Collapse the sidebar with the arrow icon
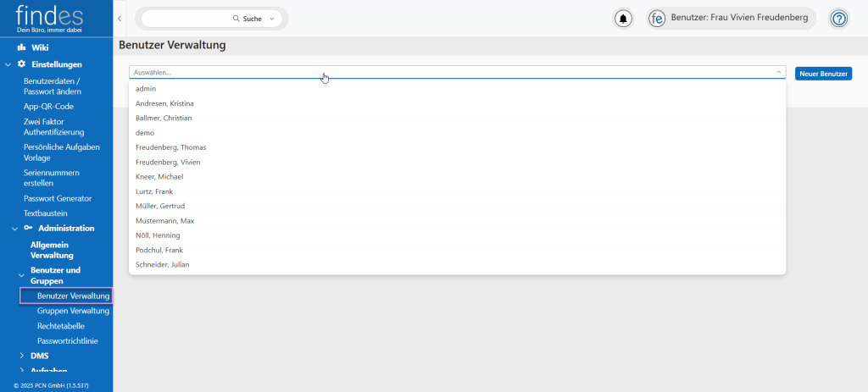This screenshot has height=392, width=868. tap(120, 18)
